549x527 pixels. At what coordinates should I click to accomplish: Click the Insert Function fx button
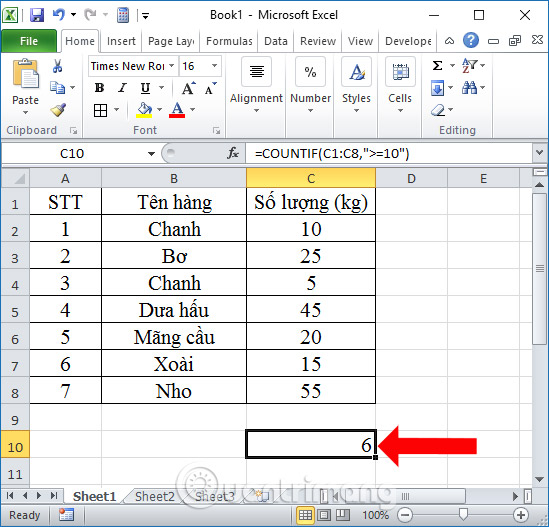tap(233, 153)
